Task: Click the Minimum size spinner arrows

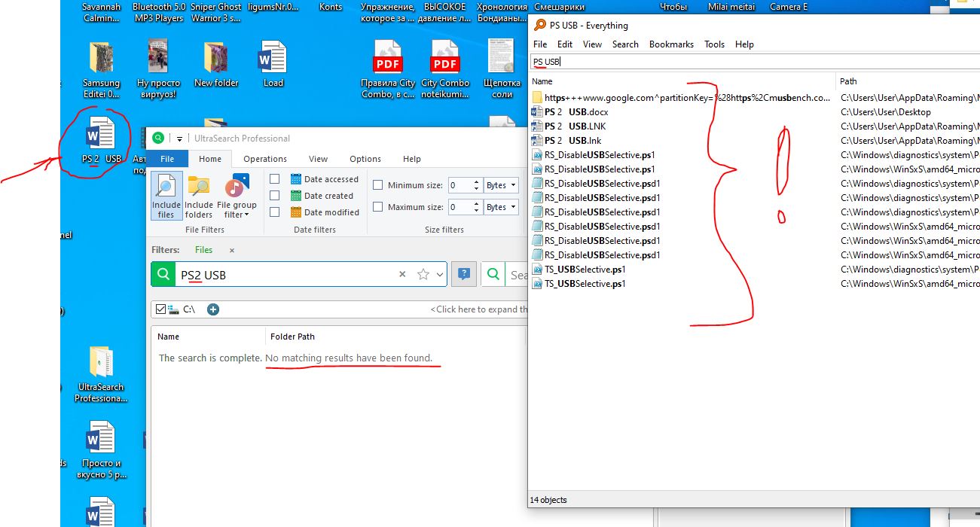Action: pos(476,185)
